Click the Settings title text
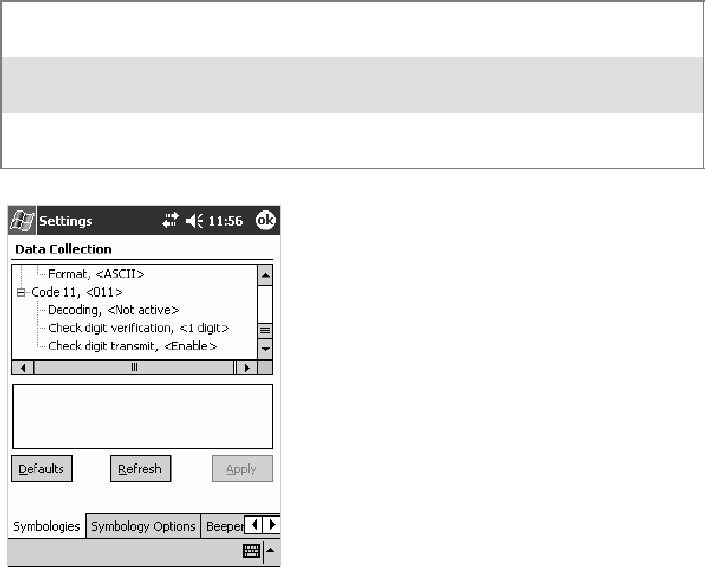Screen dimensions: 705x567 (x=66, y=221)
